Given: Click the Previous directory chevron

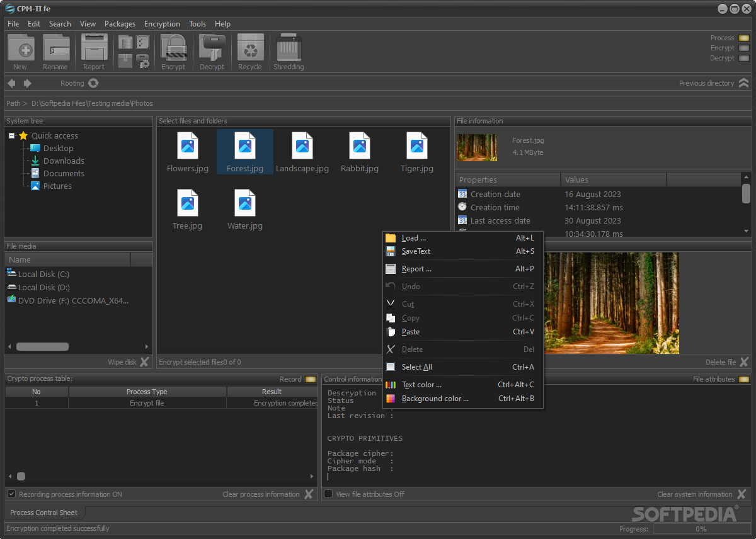Looking at the screenshot, I should tap(744, 83).
